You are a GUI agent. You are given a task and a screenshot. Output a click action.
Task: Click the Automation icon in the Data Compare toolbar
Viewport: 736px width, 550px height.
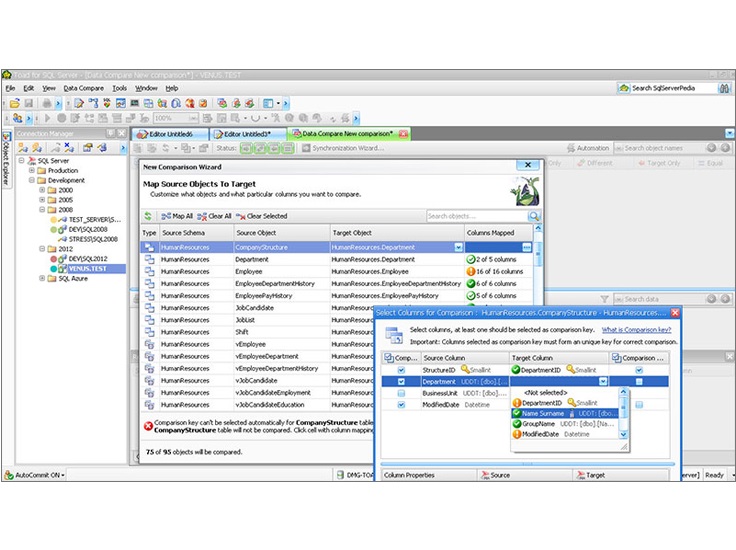[571, 148]
